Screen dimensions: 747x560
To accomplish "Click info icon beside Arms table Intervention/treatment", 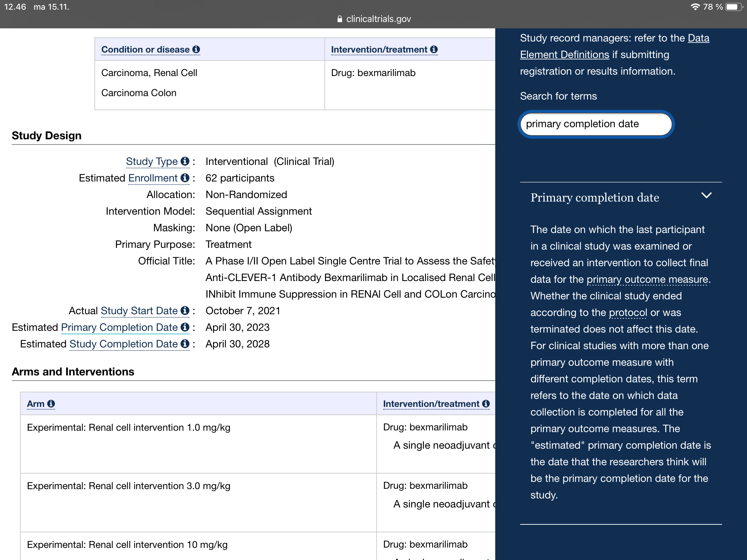I will click(x=486, y=404).
